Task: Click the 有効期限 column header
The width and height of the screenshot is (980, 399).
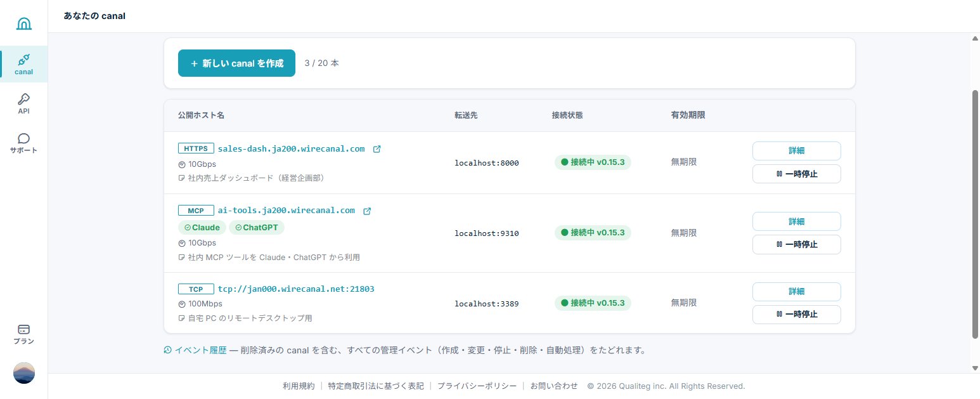Action: 688,115
